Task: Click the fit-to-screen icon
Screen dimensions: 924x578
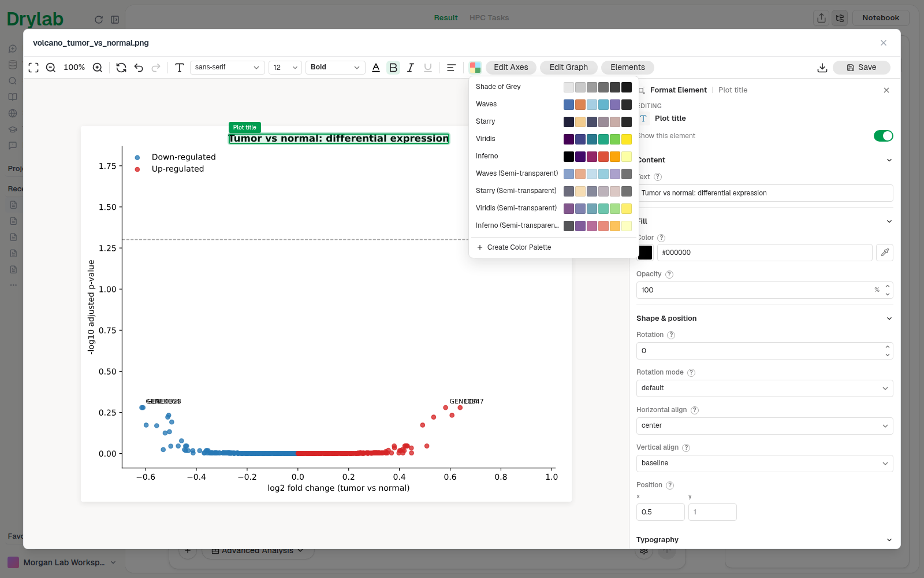Action: [x=33, y=68]
